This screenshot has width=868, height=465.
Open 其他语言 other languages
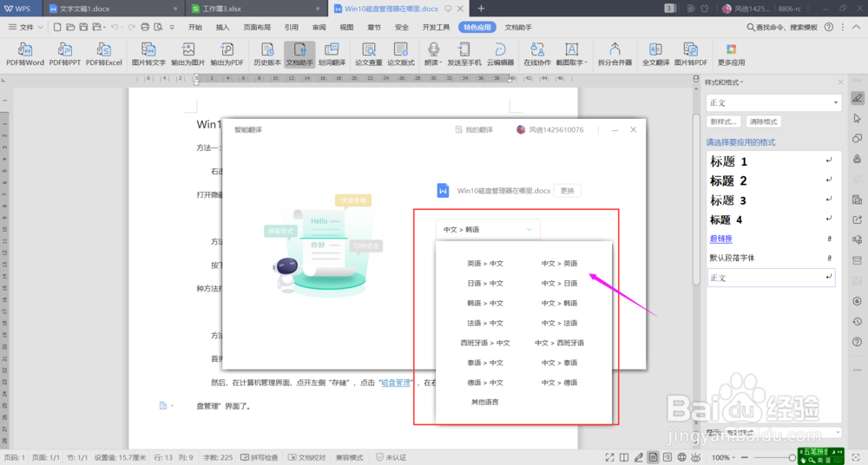[485, 402]
